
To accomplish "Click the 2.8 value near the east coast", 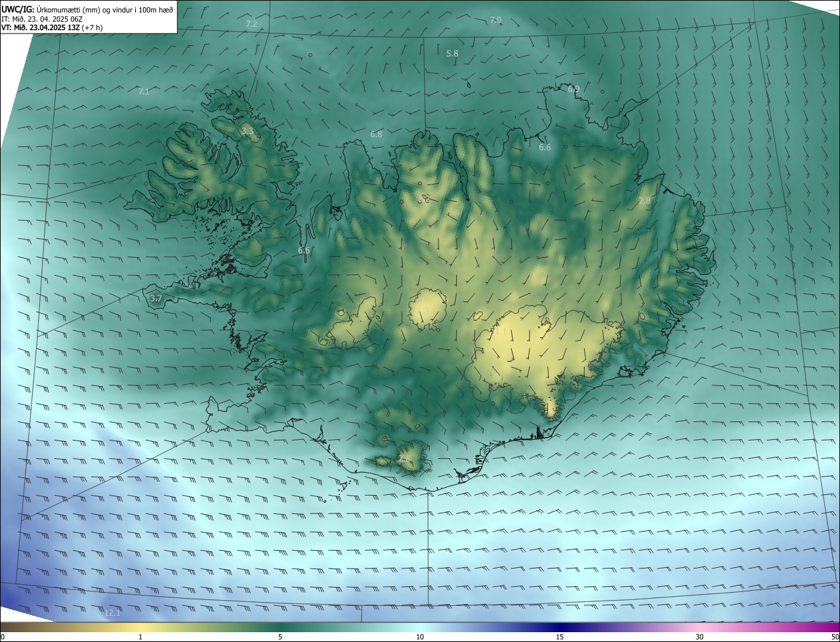I will pyautogui.click(x=644, y=200).
